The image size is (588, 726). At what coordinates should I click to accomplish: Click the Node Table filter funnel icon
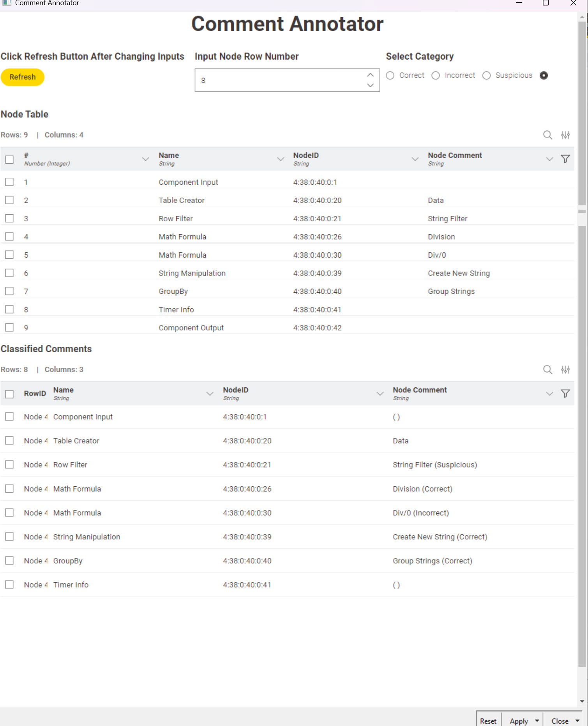565,159
